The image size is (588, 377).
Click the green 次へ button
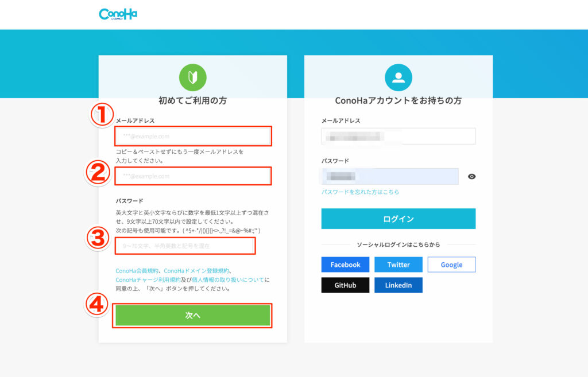coord(193,315)
